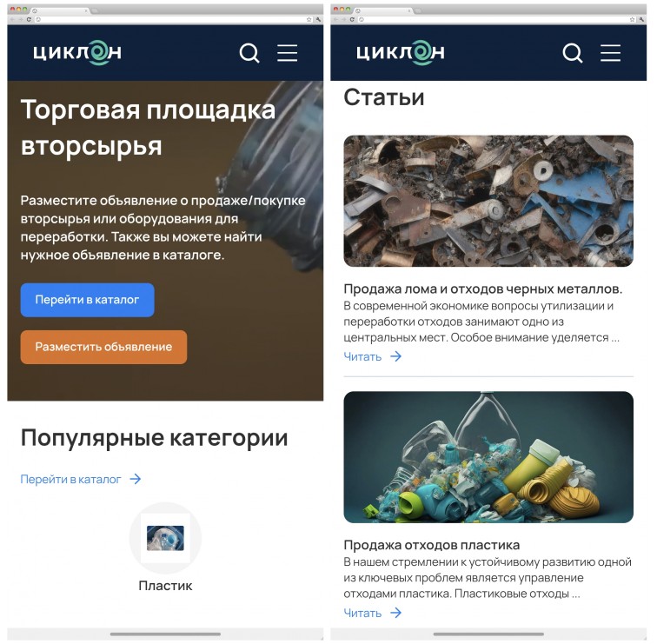Image resolution: width=657 pixels, height=644 pixels.
Task: Open article title Продажа отходов пластика
Action: click(x=432, y=545)
